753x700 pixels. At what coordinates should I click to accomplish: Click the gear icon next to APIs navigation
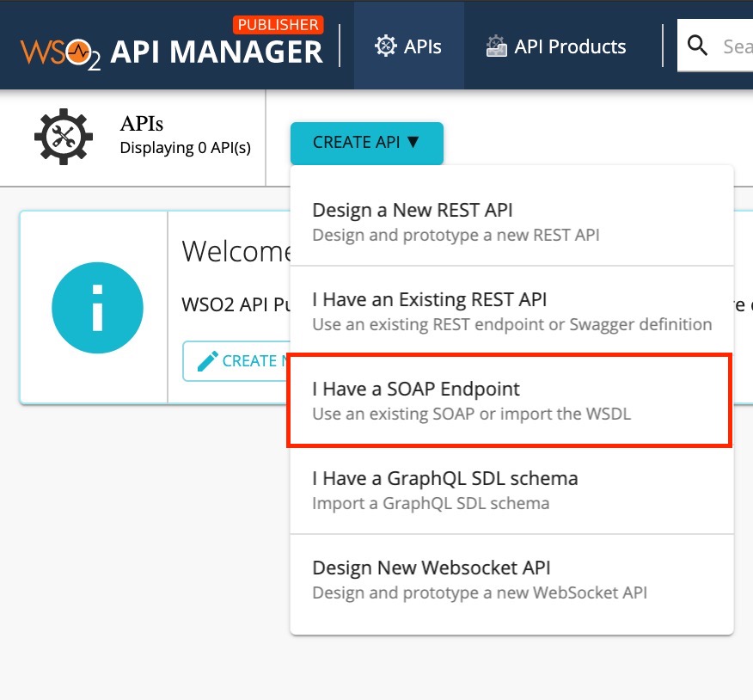click(x=386, y=46)
